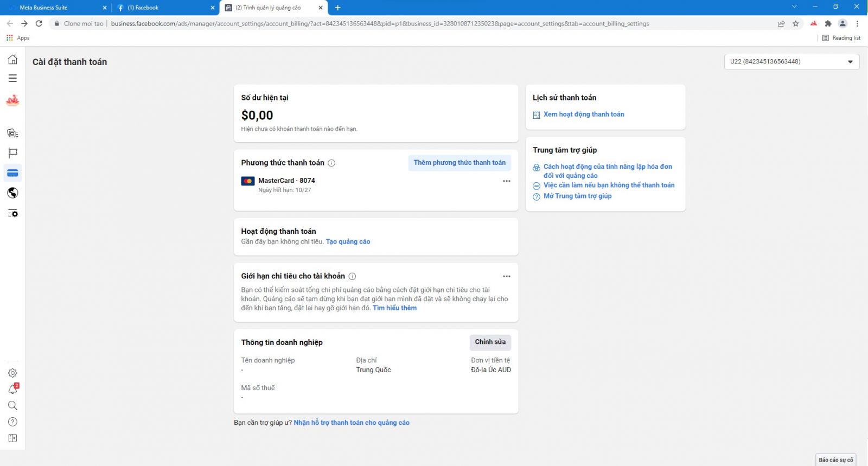Click the site lock icon in address bar
Image resolution: width=868 pixels, height=466 pixels.
pyautogui.click(x=57, y=23)
